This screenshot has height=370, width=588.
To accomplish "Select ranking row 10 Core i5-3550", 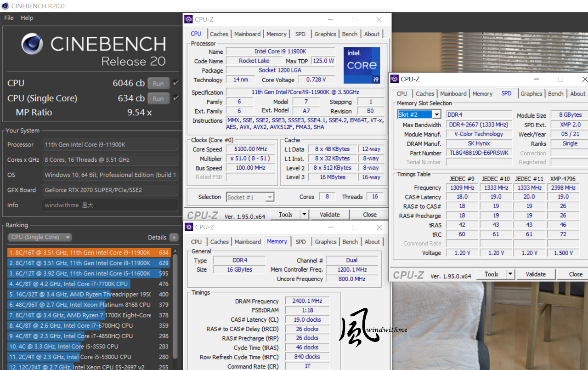I will pyautogui.click(x=89, y=347).
